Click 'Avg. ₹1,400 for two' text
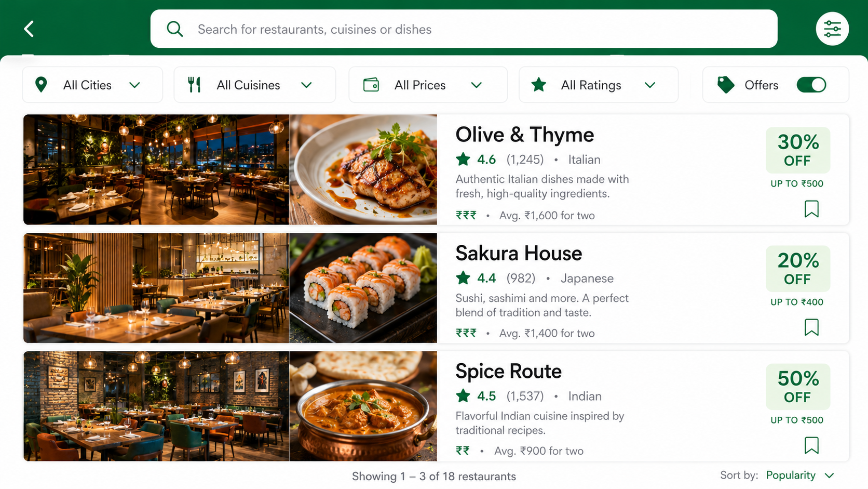 pyautogui.click(x=547, y=333)
